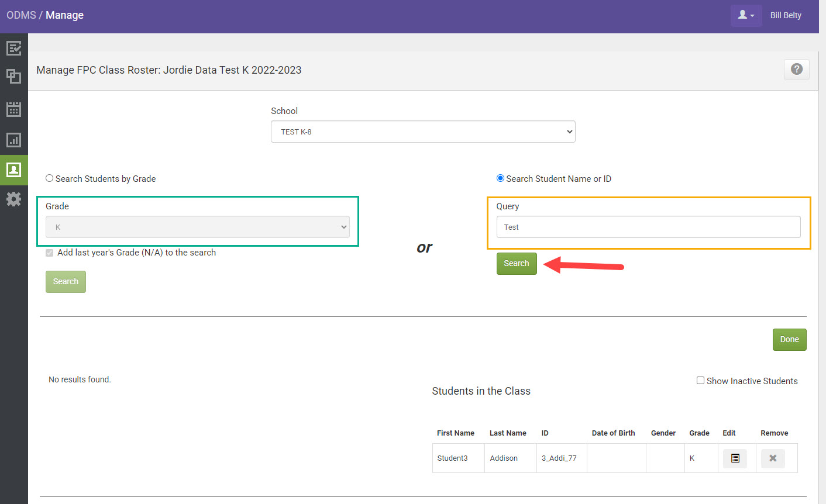Check the Show Inactive Students checkbox

(x=700, y=380)
